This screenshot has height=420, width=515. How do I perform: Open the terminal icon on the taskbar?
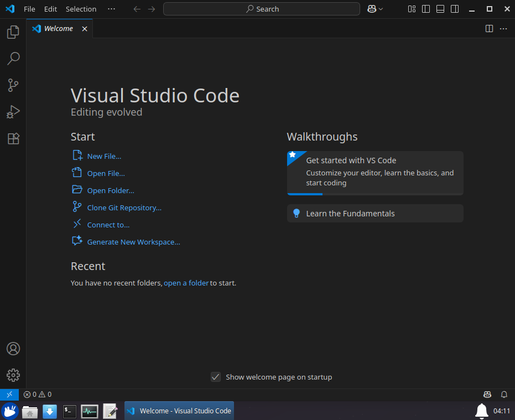[69, 412]
